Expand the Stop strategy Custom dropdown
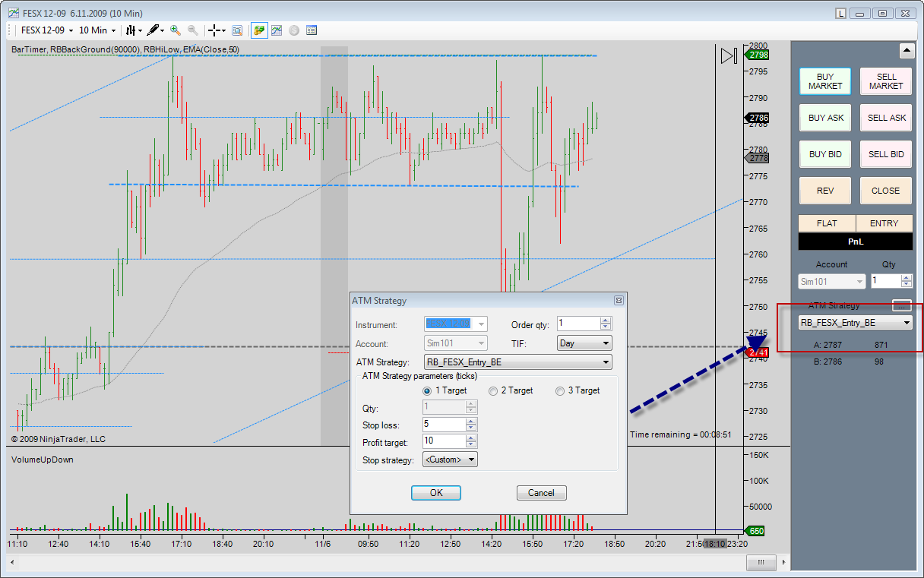This screenshot has width=924, height=578. tap(450, 460)
